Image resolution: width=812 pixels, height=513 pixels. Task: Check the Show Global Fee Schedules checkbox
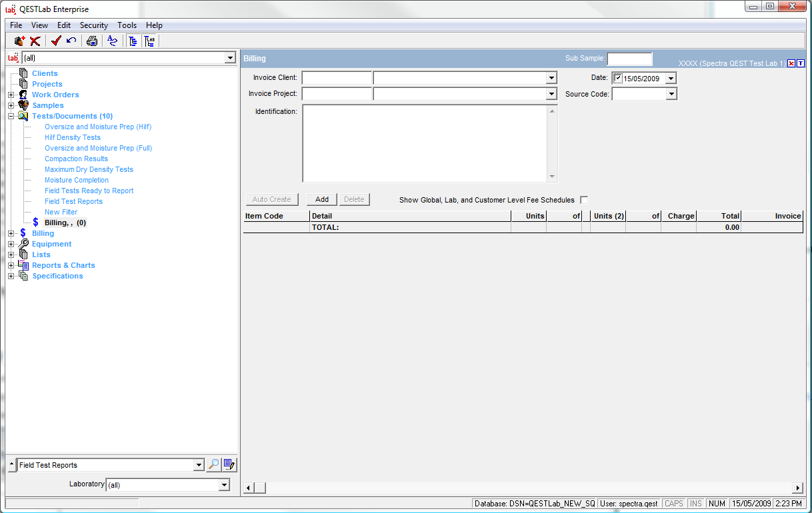coord(584,200)
